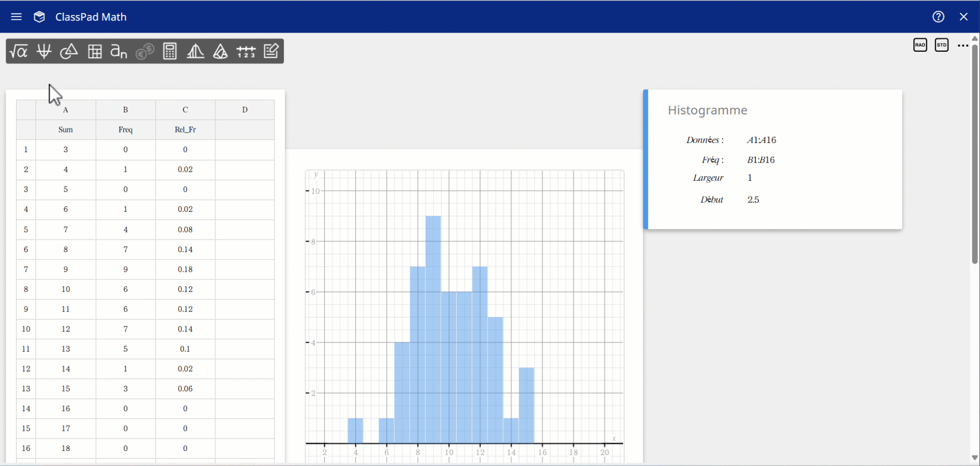Click the vertical scrollbar thumb
The image size is (980, 466).
(975, 154)
